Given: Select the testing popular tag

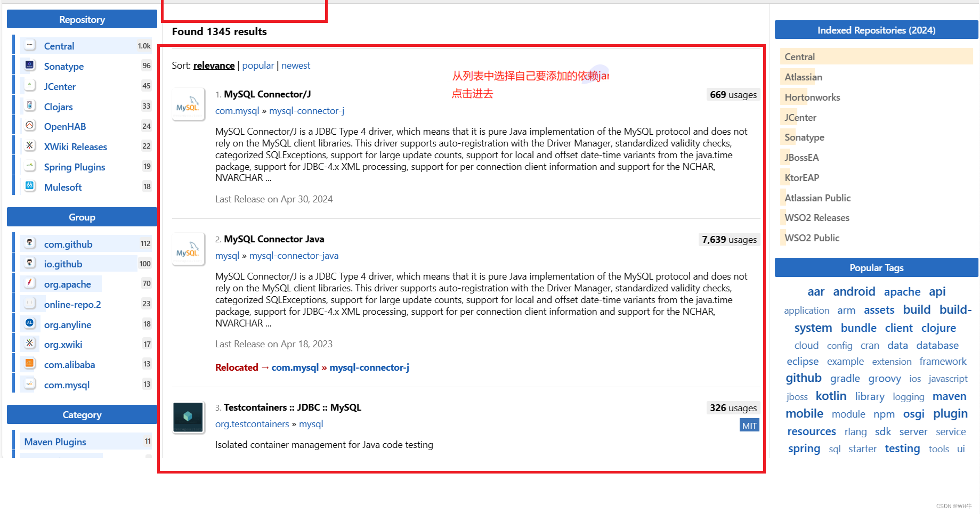Looking at the screenshot, I should 902,448.
